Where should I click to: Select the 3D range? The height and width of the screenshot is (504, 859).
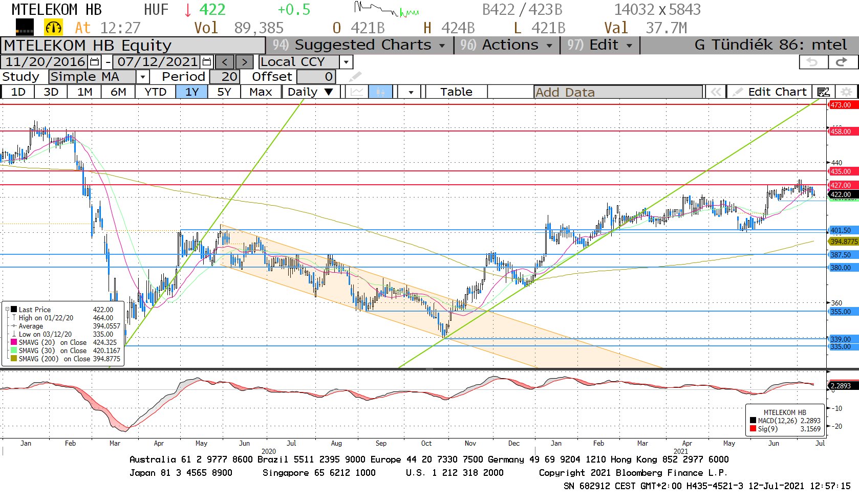tap(51, 92)
